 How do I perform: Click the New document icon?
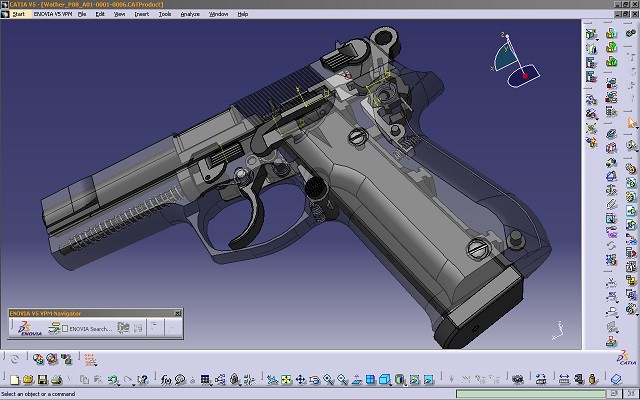[x=13, y=380]
